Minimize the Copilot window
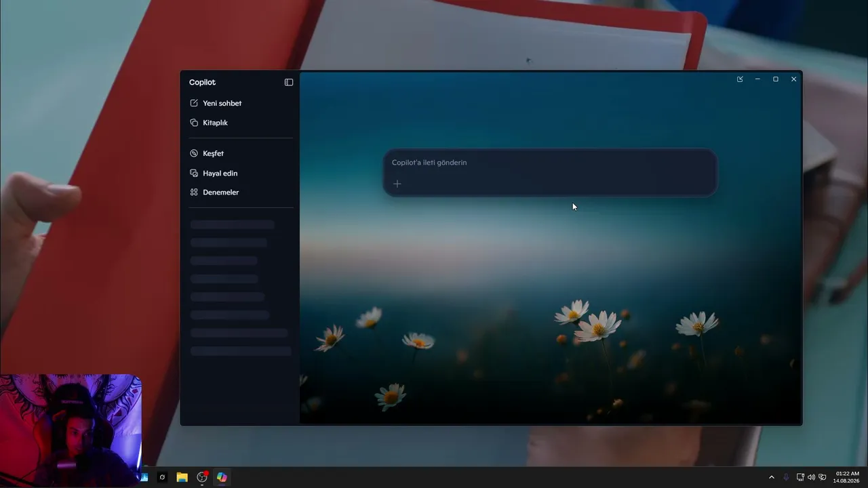 point(757,79)
